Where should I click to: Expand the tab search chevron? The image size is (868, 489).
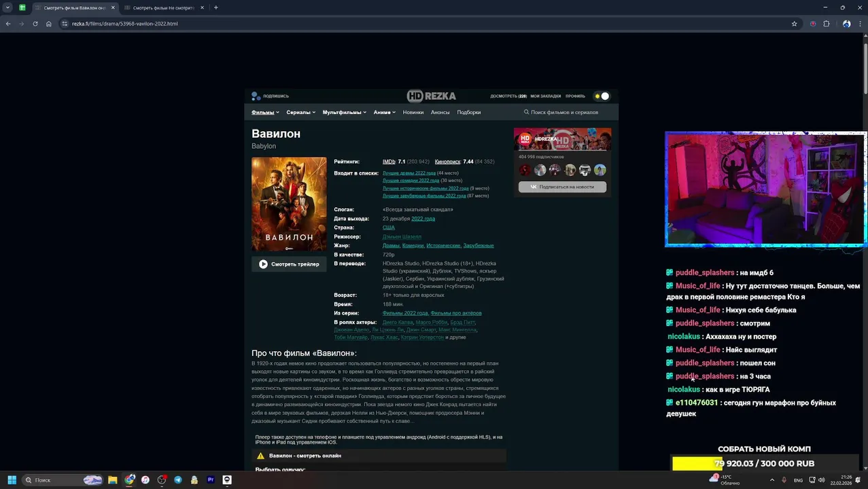pyautogui.click(x=7, y=7)
